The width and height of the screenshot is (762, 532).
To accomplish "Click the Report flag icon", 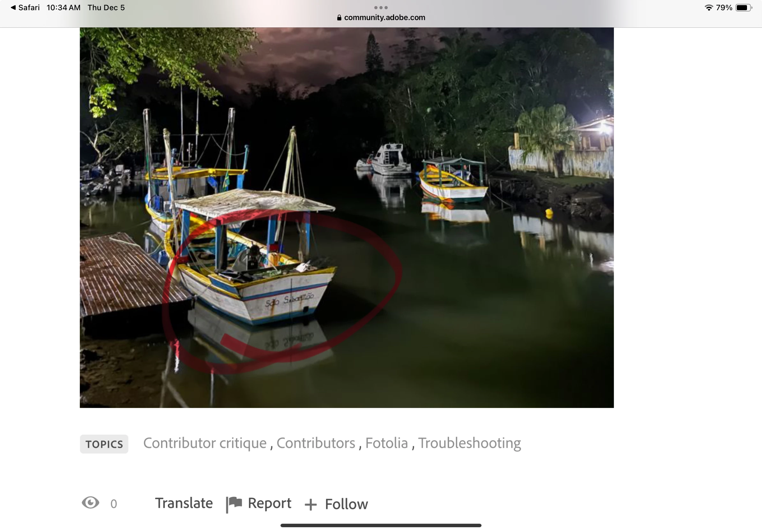I will [x=234, y=504].
